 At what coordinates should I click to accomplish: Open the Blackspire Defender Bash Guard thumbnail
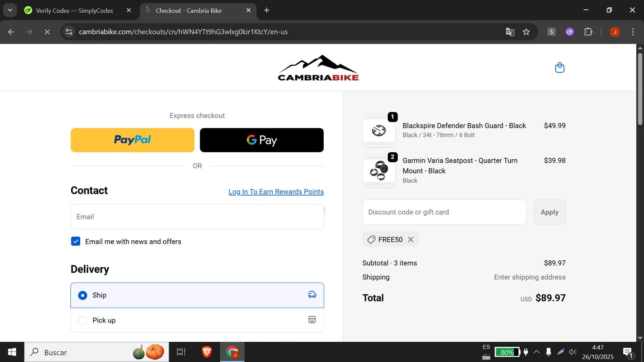[x=379, y=130]
